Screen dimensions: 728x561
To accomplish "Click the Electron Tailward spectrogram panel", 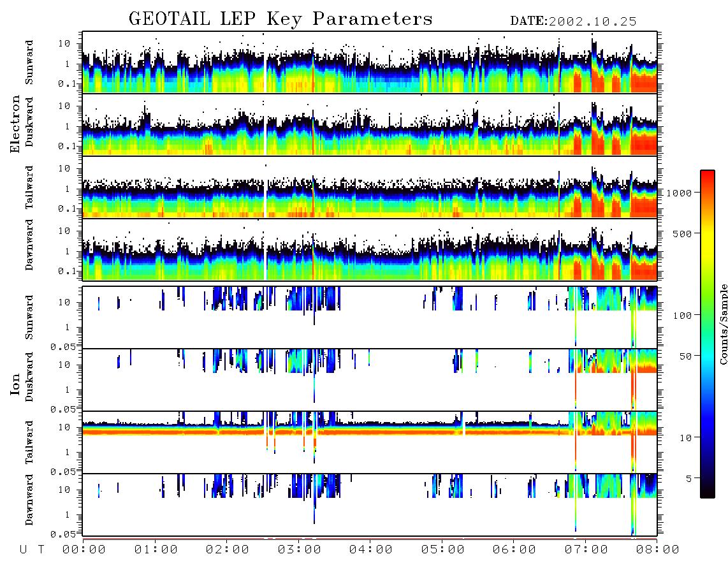I will point(370,187).
